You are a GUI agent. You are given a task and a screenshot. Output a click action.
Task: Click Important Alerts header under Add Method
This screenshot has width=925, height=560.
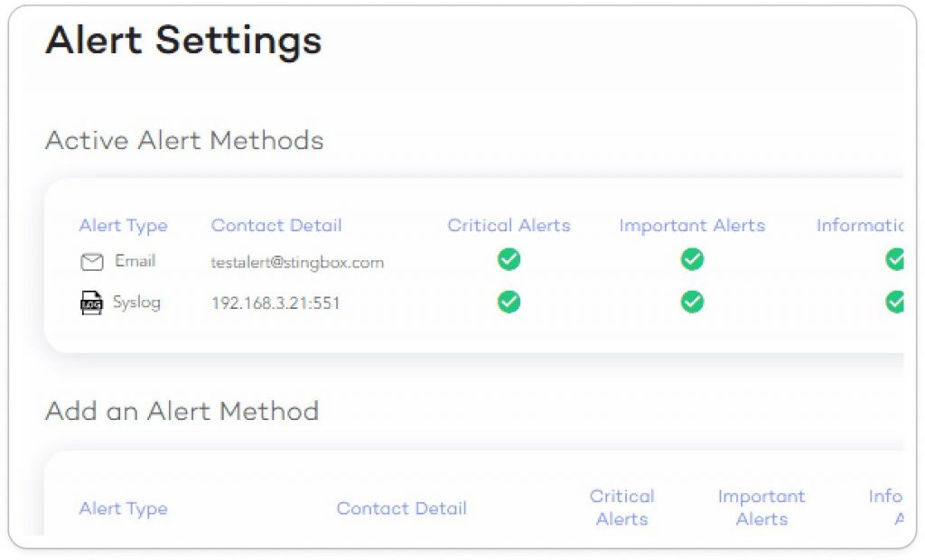[761, 508]
